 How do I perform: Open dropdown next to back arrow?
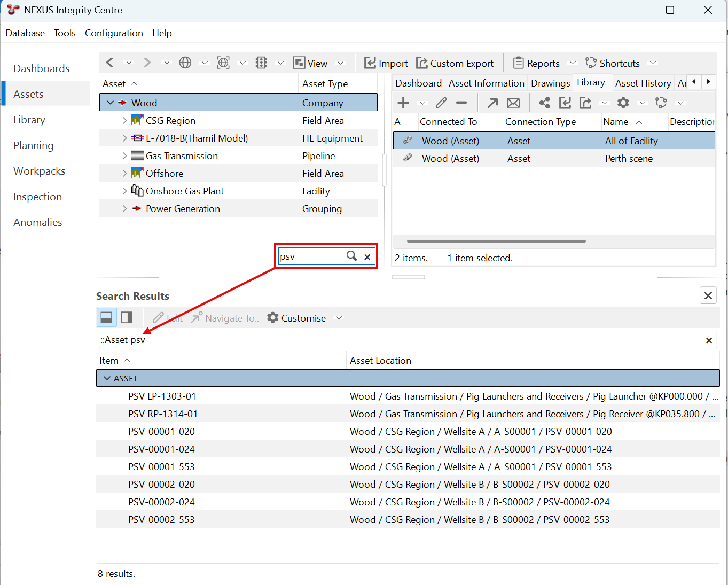129,63
